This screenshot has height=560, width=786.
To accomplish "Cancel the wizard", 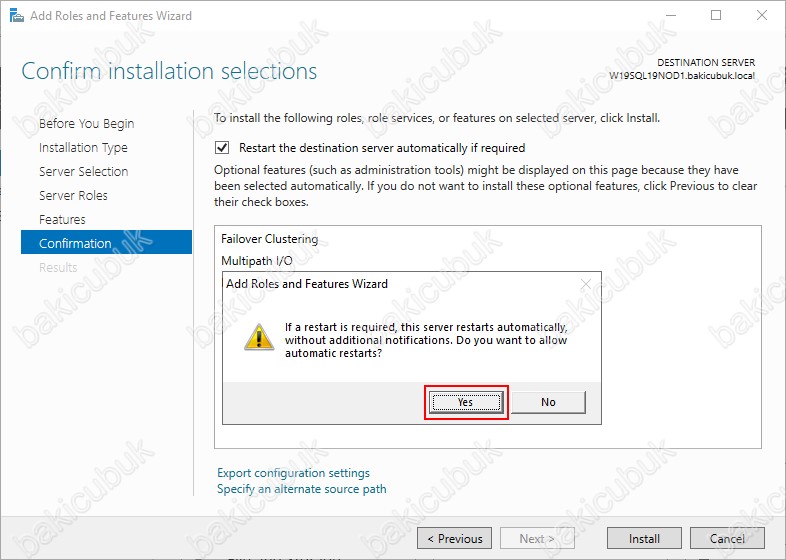I will point(727,539).
